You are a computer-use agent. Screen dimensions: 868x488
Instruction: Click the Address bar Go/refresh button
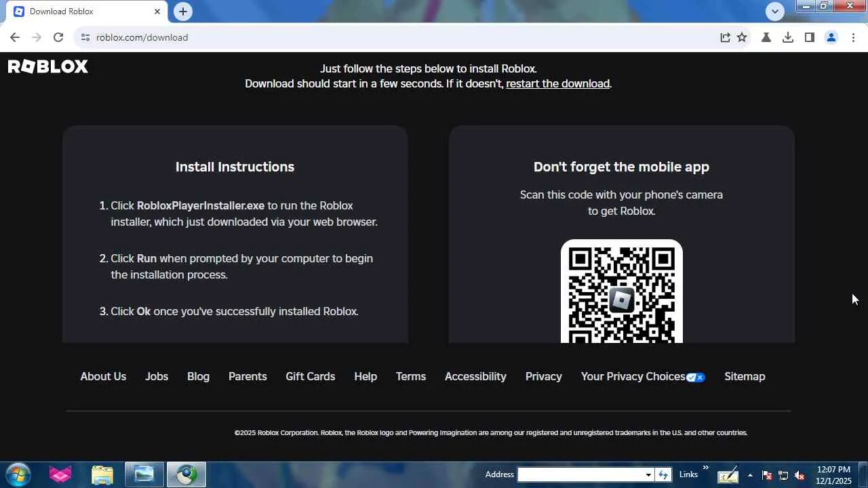664,474
